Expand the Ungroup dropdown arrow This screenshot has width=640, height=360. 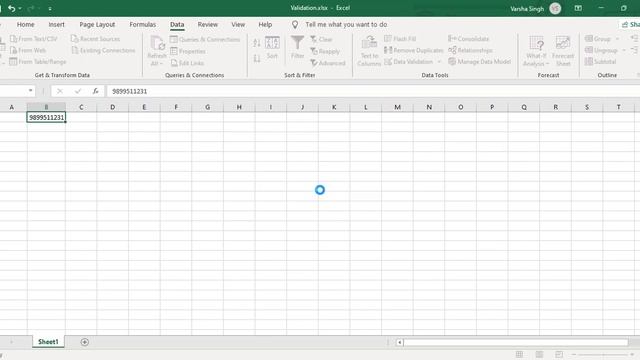coord(624,50)
